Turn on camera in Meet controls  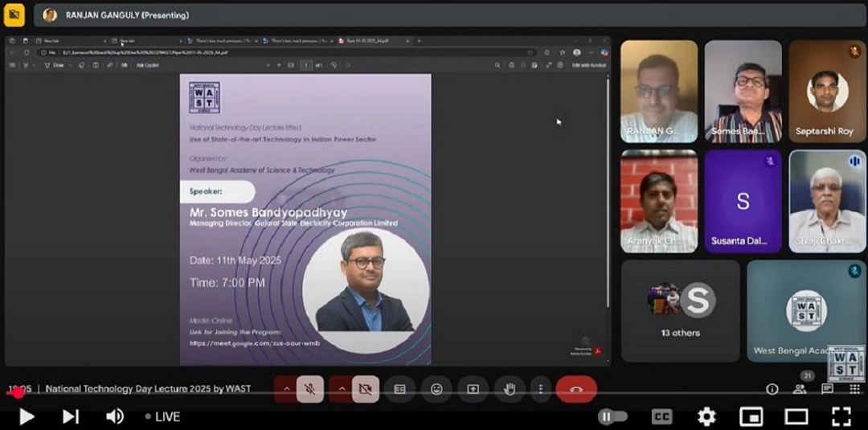pos(366,389)
